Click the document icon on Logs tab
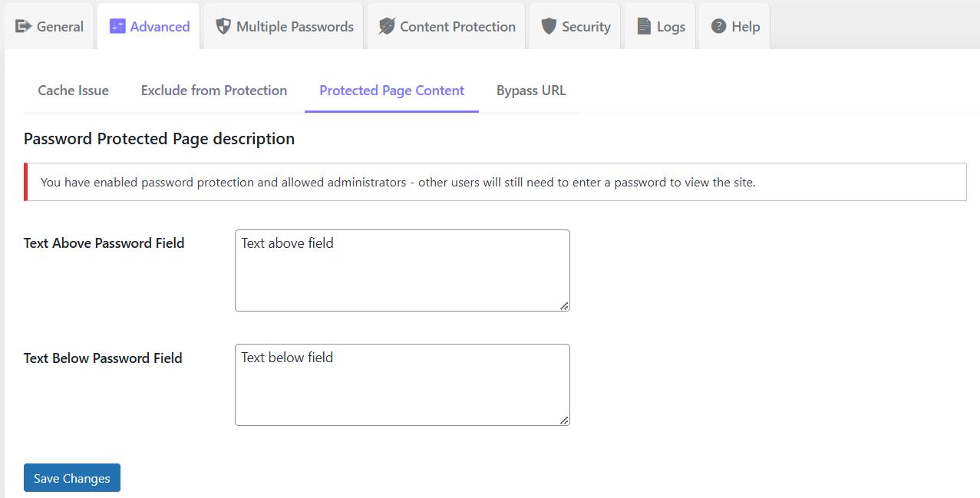The height and width of the screenshot is (498, 980). [645, 26]
